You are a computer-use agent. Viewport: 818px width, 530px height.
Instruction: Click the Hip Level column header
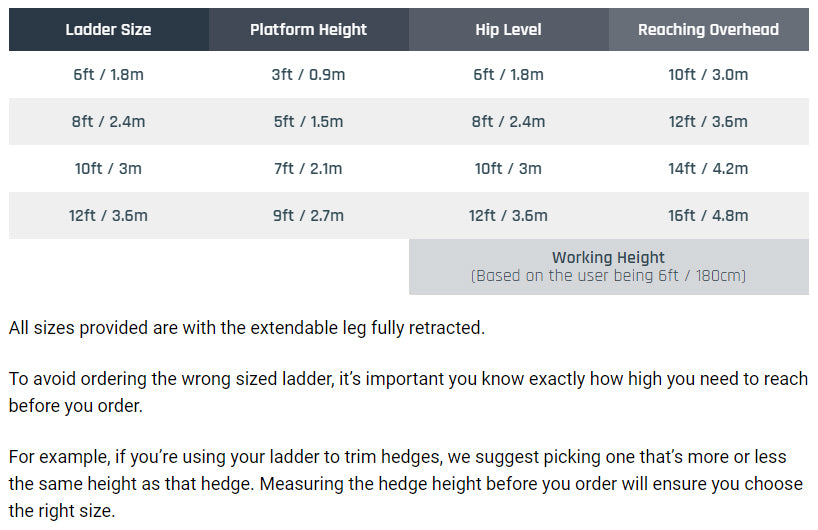tap(509, 29)
